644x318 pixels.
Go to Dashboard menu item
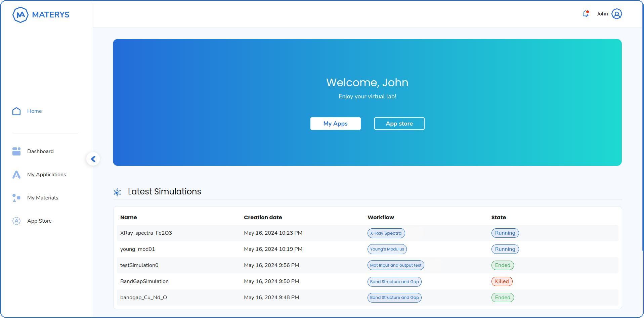40,151
